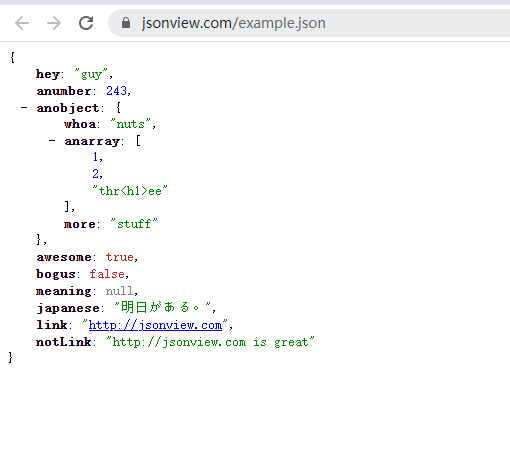Click the "link" key
Viewport: 510px width, 449px height.
click(x=52, y=325)
